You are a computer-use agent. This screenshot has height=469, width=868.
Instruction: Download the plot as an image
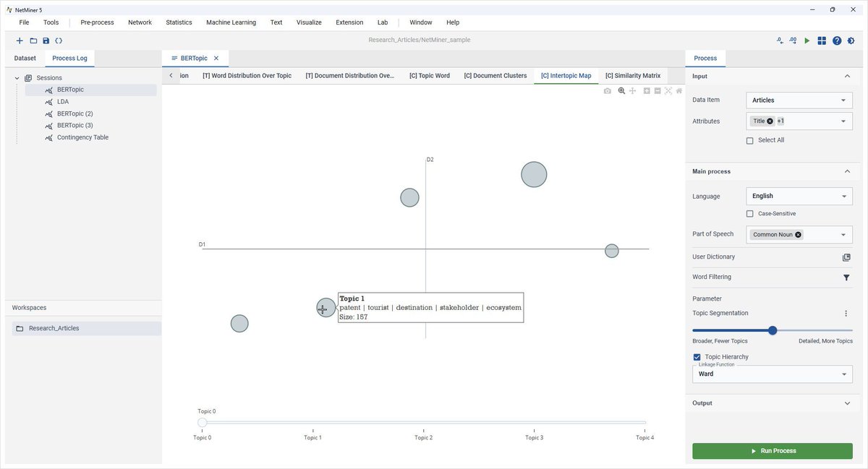tap(608, 90)
